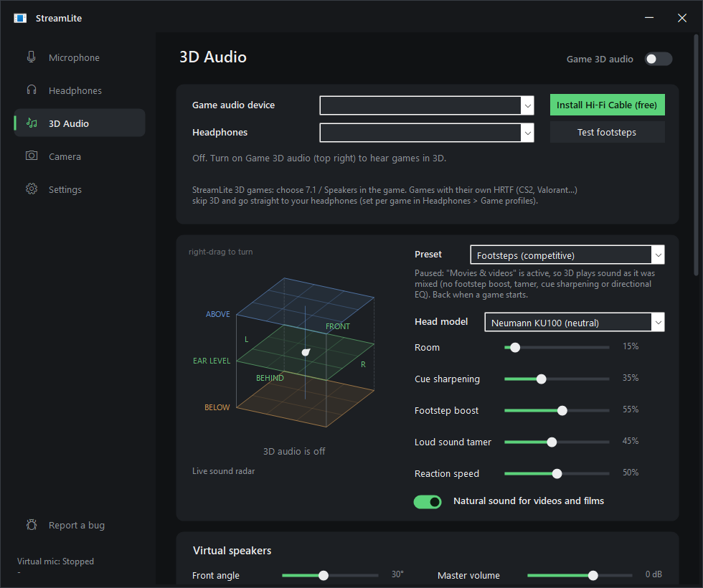Click the Reaction speed slider handle
Image resolution: width=703 pixels, height=588 pixels.
click(x=557, y=474)
